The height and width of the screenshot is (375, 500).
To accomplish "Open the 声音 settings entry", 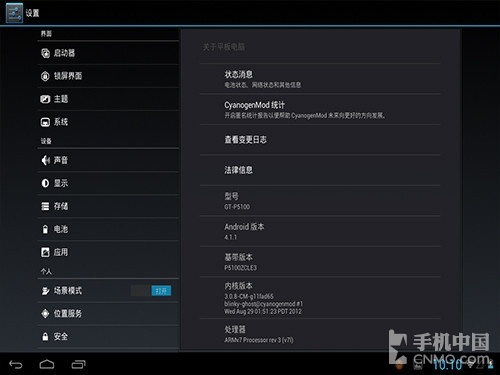I will tap(108, 160).
